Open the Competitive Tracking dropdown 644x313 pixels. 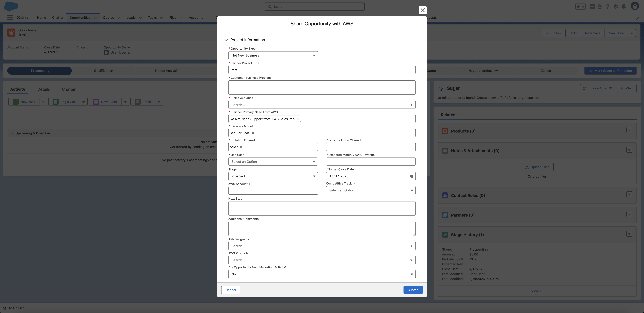point(371,190)
